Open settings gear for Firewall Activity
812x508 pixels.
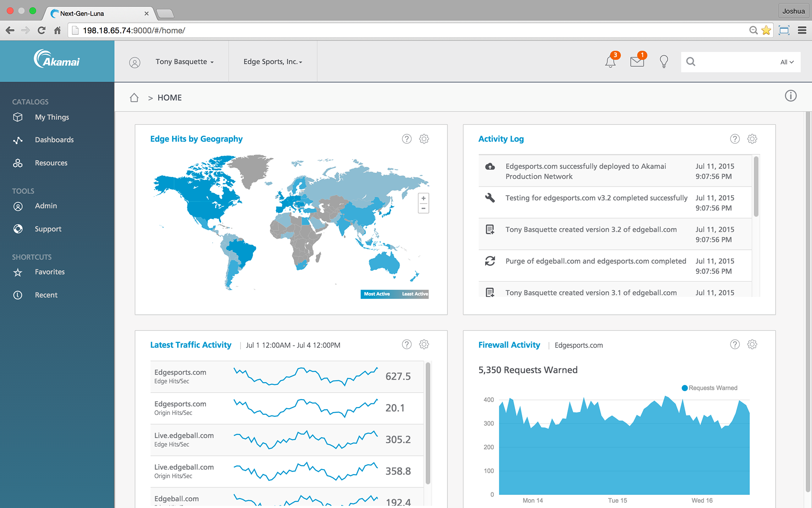click(x=752, y=344)
